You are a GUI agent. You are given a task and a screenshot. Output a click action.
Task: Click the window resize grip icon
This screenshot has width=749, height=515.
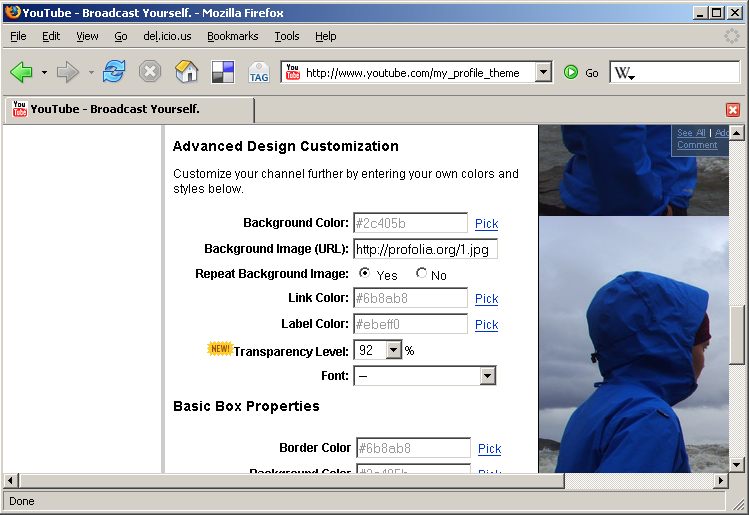(x=739, y=504)
